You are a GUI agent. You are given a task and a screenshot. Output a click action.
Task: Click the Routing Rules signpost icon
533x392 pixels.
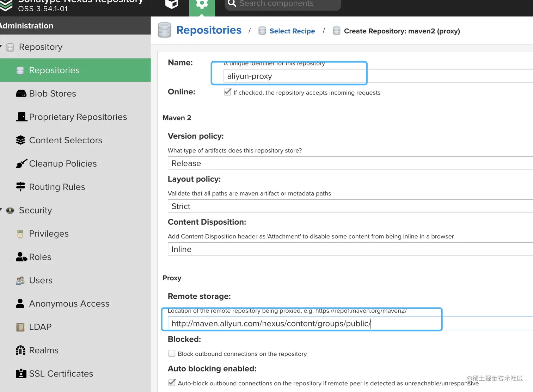click(21, 187)
